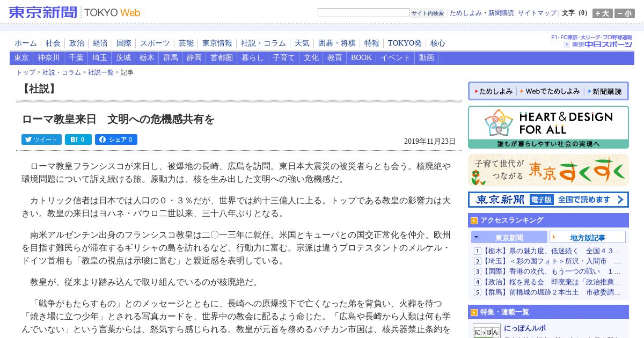Select 埼玉 in regional bar

coord(100,58)
